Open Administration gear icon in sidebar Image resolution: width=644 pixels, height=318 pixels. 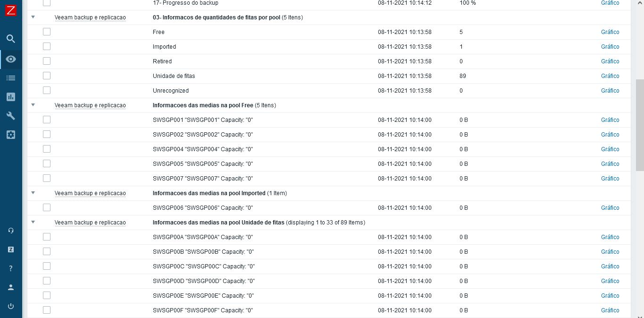[x=11, y=135]
